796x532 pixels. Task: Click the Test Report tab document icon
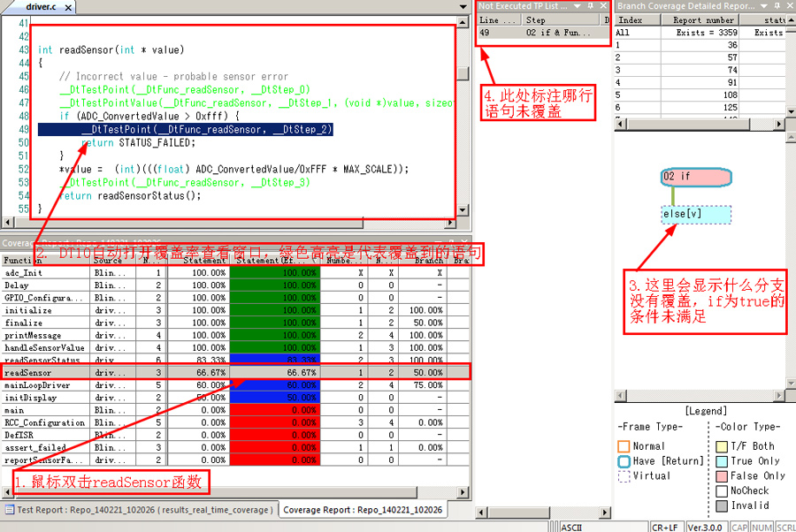pos(10,510)
